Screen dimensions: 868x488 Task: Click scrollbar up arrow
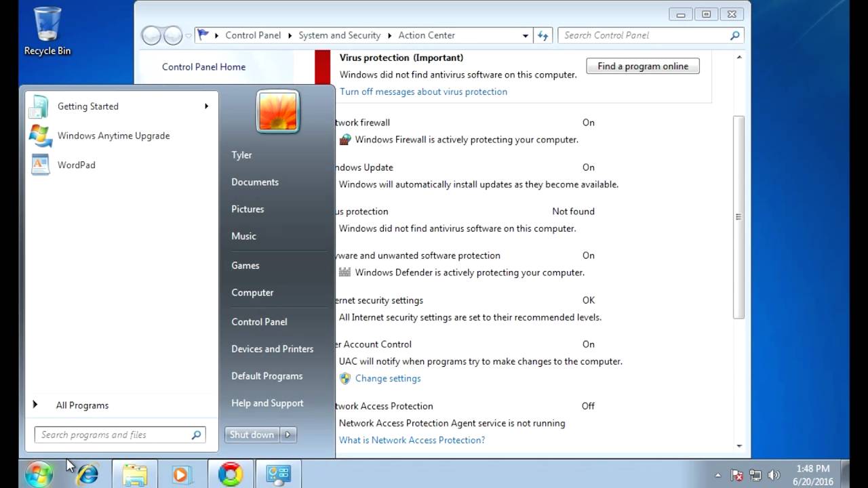coord(738,57)
